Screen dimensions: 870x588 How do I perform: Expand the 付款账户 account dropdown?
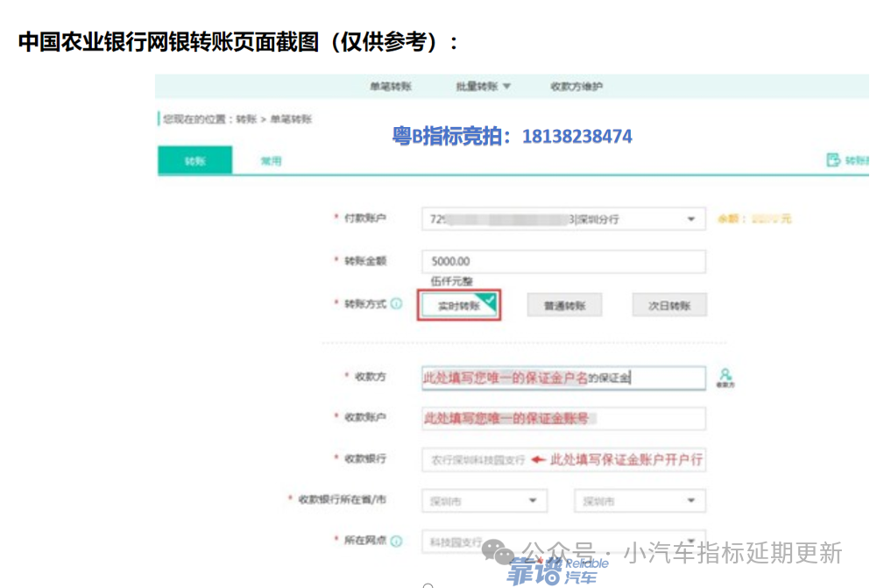coord(690,219)
